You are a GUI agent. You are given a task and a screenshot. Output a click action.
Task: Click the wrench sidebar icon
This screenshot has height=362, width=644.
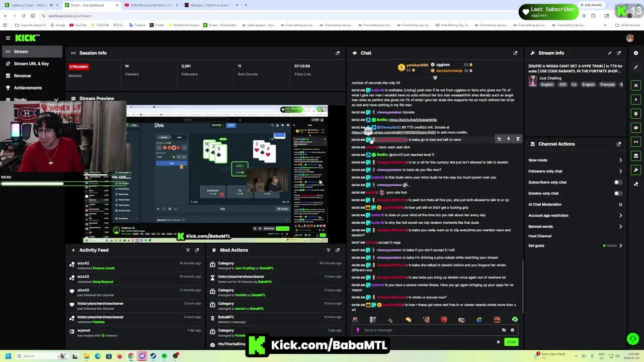point(636,170)
